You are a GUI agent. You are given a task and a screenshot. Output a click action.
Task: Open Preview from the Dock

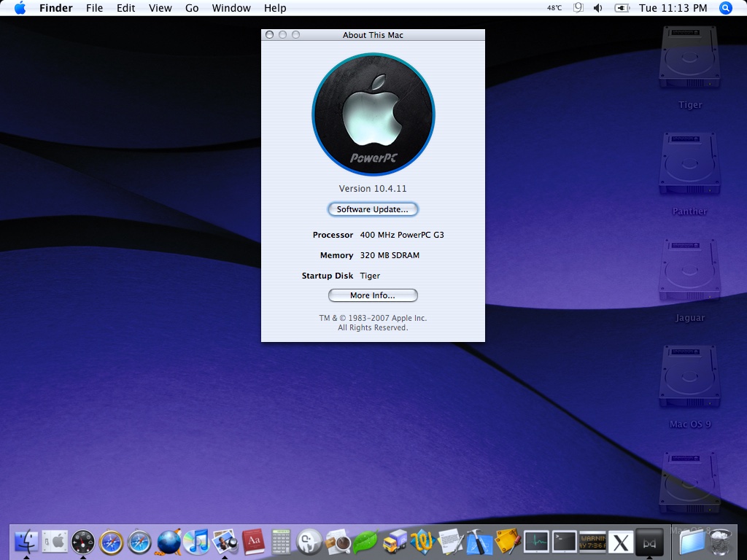pos(225,542)
